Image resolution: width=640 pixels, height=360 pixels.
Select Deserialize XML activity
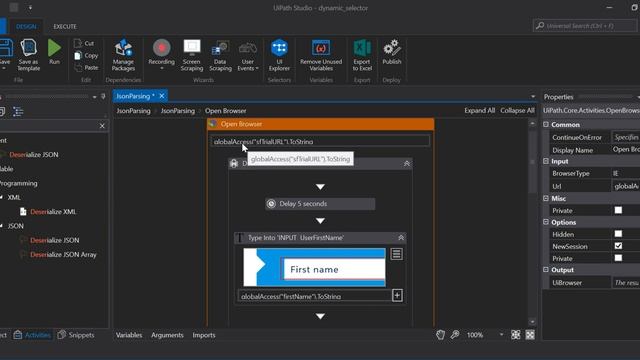tap(53, 212)
